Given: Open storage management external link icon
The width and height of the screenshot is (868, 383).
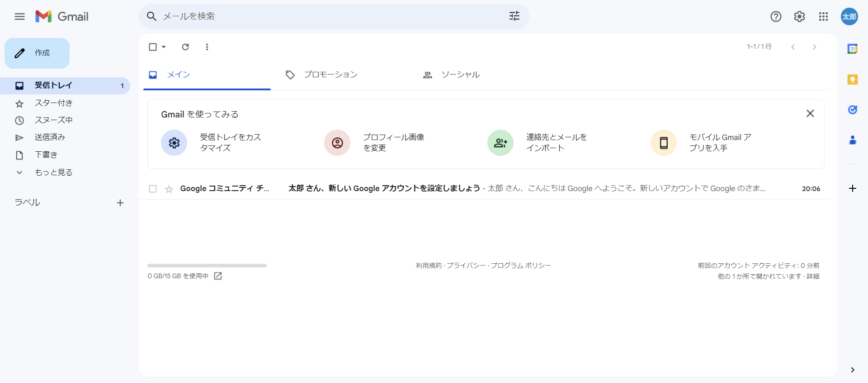Looking at the screenshot, I should click(x=218, y=276).
